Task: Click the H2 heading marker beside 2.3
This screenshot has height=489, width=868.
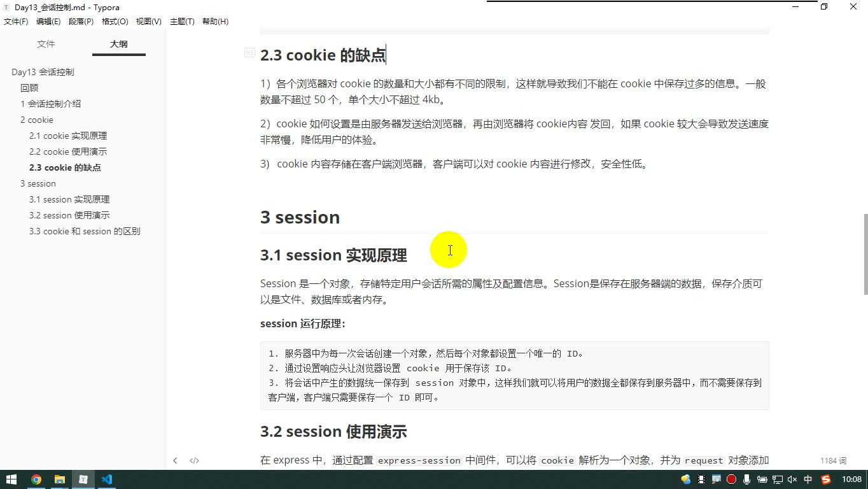Action: 249,53
